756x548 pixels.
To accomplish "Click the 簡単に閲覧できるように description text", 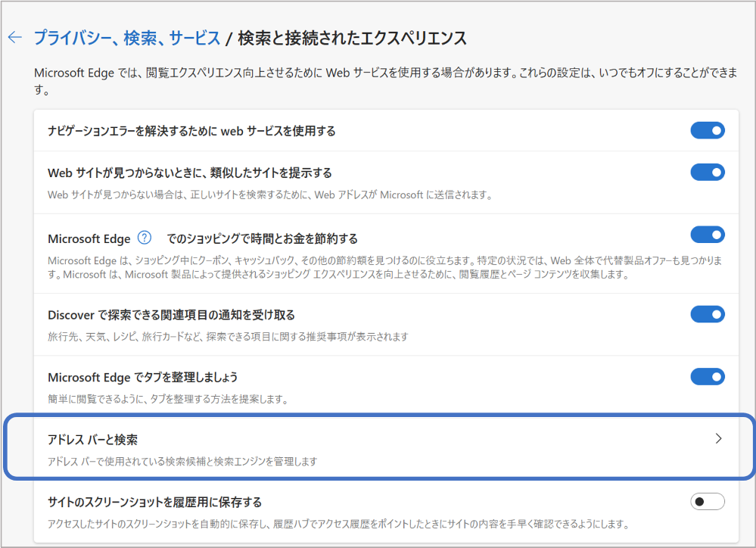I will tap(168, 400).
